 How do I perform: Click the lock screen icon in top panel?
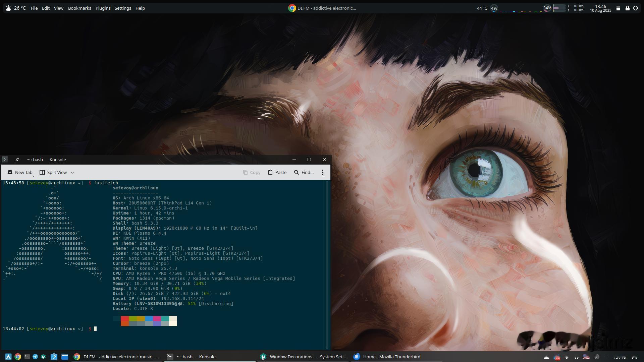627,8
